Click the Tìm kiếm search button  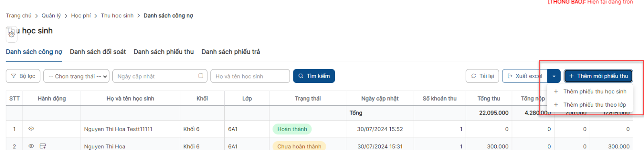tap(314, 76)
